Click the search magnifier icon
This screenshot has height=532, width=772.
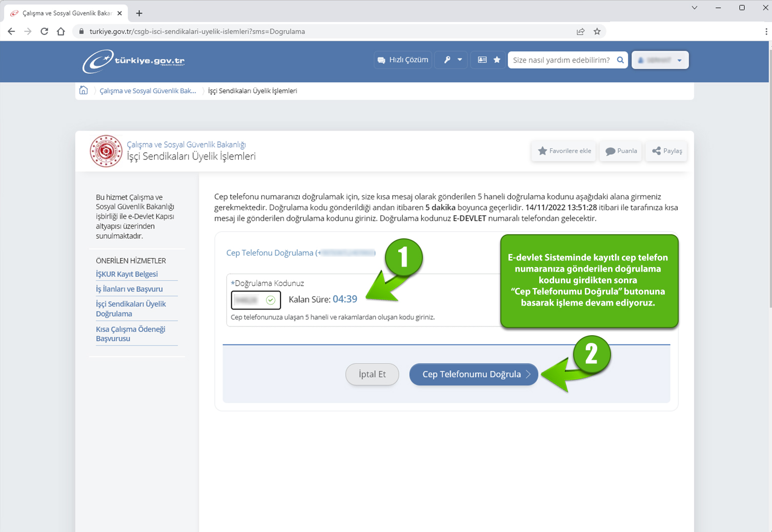(x=620, y=60)
